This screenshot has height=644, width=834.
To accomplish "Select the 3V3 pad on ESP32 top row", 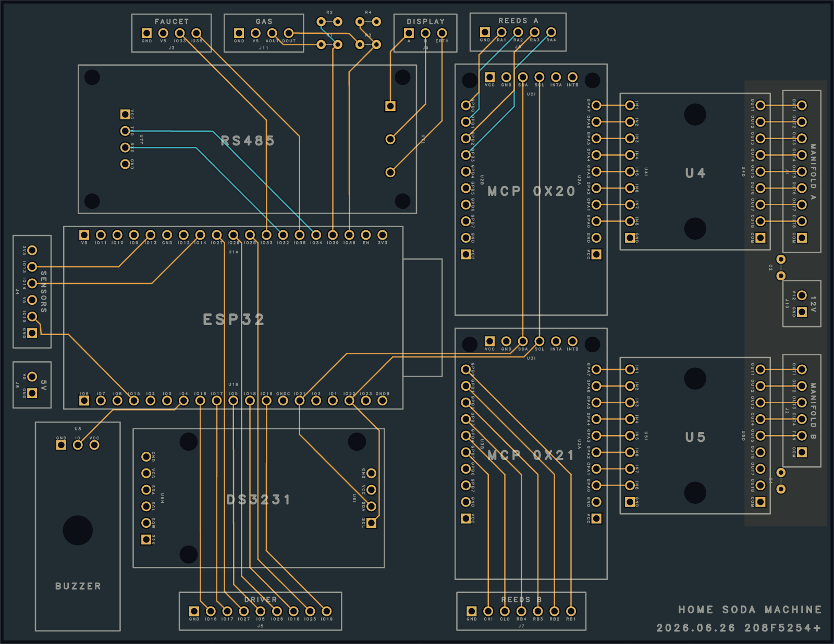I will (x=383, y=235).
